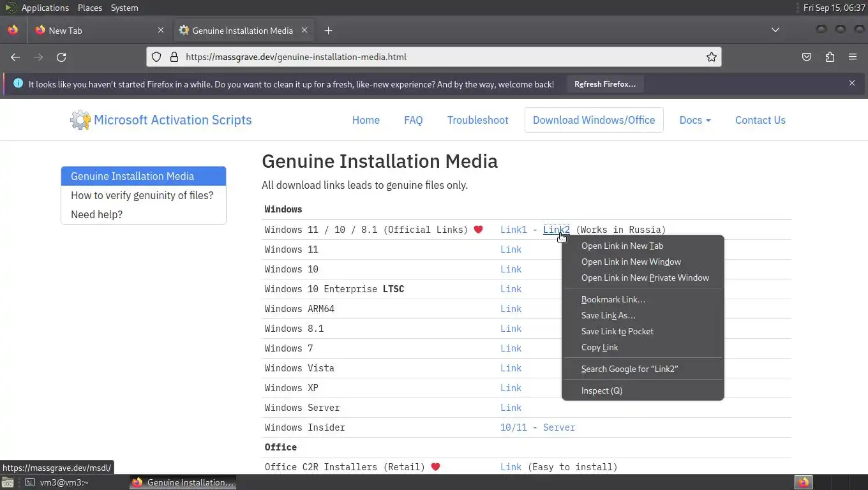Image resolution: width=868 pixels, height=490 pixels.
Task: Click the Genuine Installation… taskbar window button
Action: tap(183, 482)
